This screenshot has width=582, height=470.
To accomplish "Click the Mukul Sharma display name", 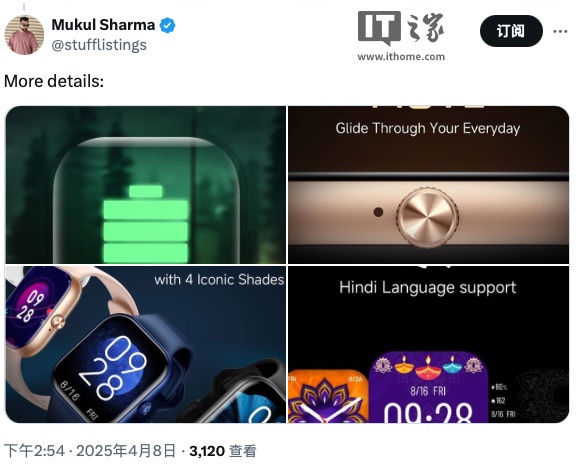I will tap(103, 25).
